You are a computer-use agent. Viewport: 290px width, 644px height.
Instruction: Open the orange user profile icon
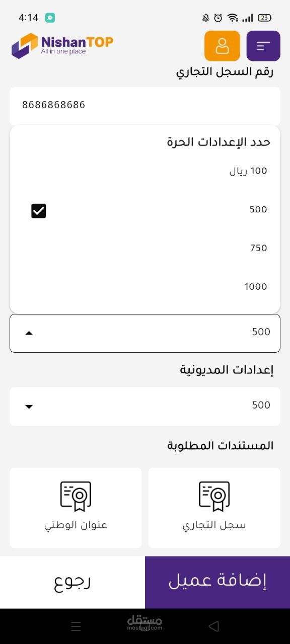[222, 46]
